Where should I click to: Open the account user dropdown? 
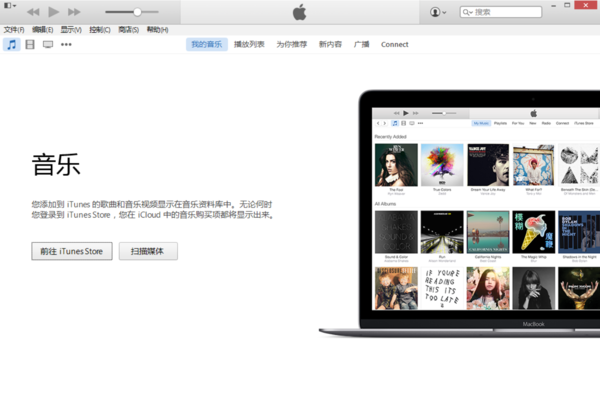click(x=438, y=12)
